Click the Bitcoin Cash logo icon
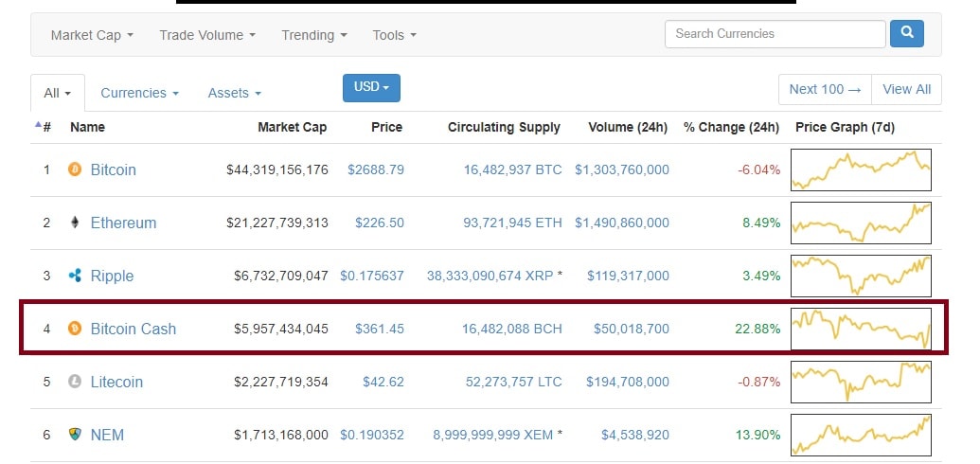 coord(75,329)
